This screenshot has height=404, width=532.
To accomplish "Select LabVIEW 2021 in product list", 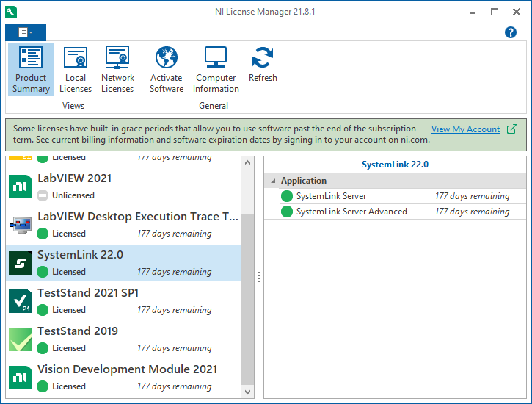I will pyautogui.click(x=75, y=178).
